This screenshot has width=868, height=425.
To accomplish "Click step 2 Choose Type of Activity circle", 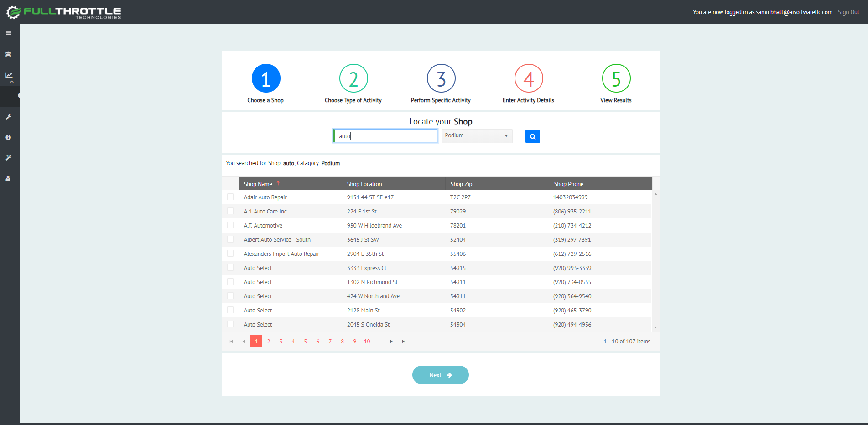I will (353, 78).
